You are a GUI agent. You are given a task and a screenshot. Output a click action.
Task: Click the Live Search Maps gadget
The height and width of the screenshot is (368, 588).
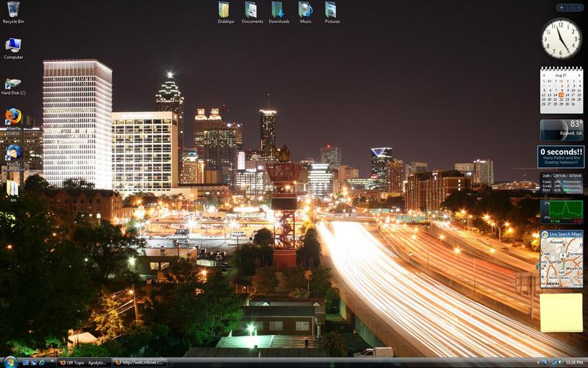pyautogui.click(x=562, y=259)
